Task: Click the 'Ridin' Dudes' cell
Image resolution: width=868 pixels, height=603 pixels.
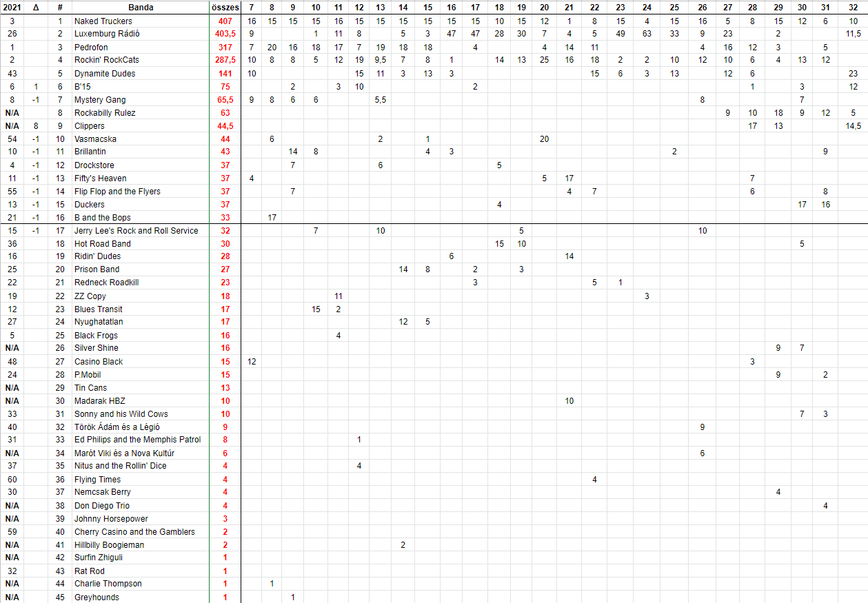Action: click(141, 256)
